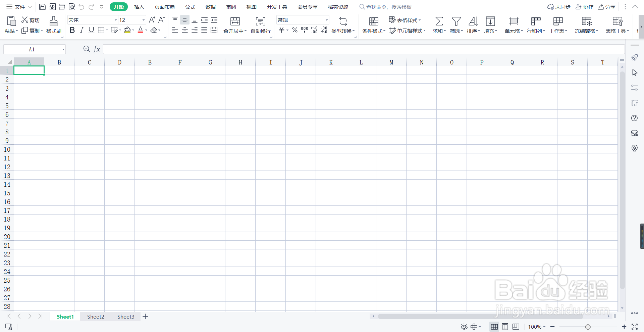Screen dimensions: 644x332
Task: Toggle bottom vertical alignment
Action: pos(195,20)
